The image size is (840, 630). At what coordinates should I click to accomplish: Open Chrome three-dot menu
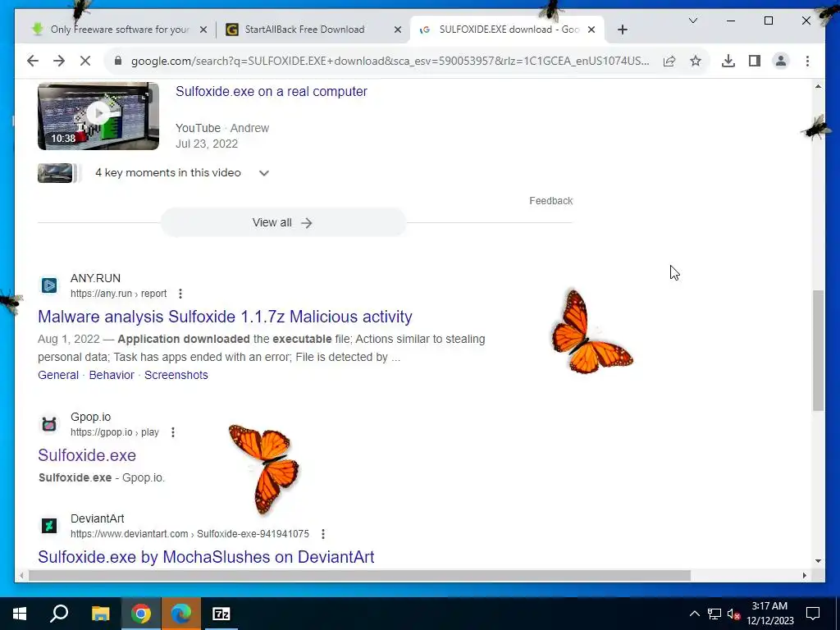807,61
